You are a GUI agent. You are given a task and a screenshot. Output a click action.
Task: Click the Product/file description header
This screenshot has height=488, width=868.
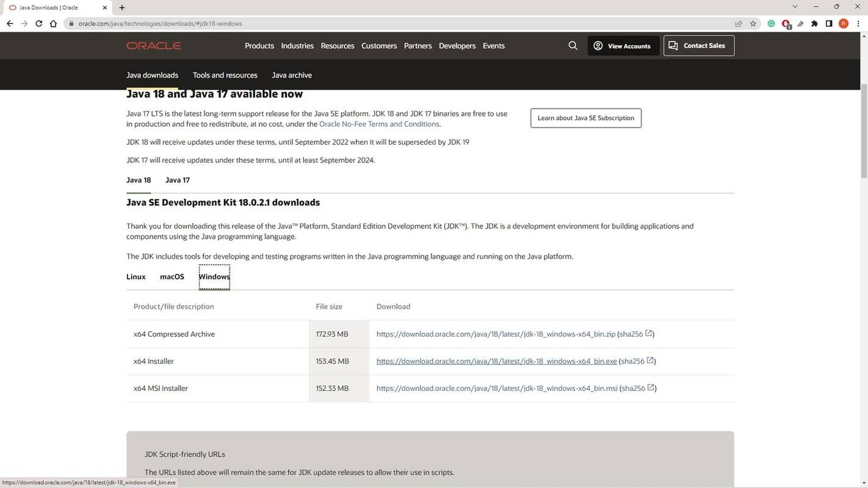(174, 306)
